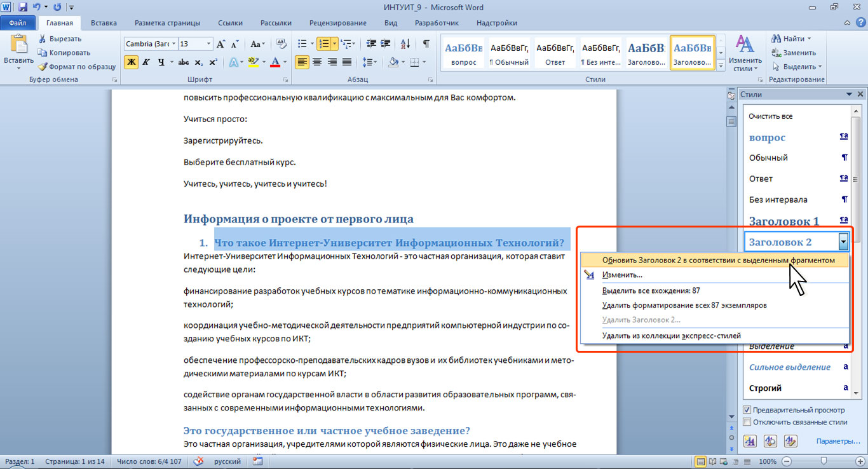Screen dimensions: 868x469
Task: Click the shading paint bucket icon
Action: tap(393, 62)
